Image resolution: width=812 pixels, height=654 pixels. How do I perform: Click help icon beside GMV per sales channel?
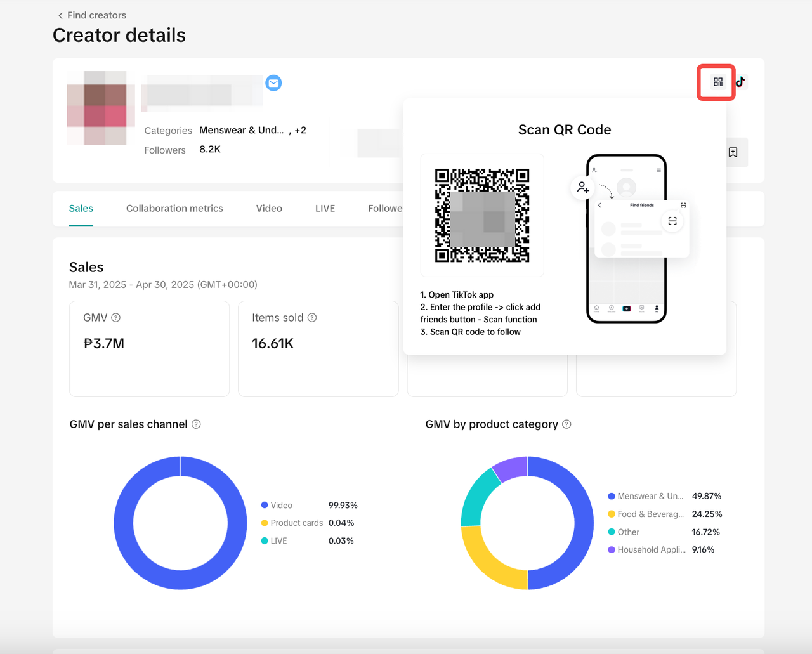pos(197,424)
